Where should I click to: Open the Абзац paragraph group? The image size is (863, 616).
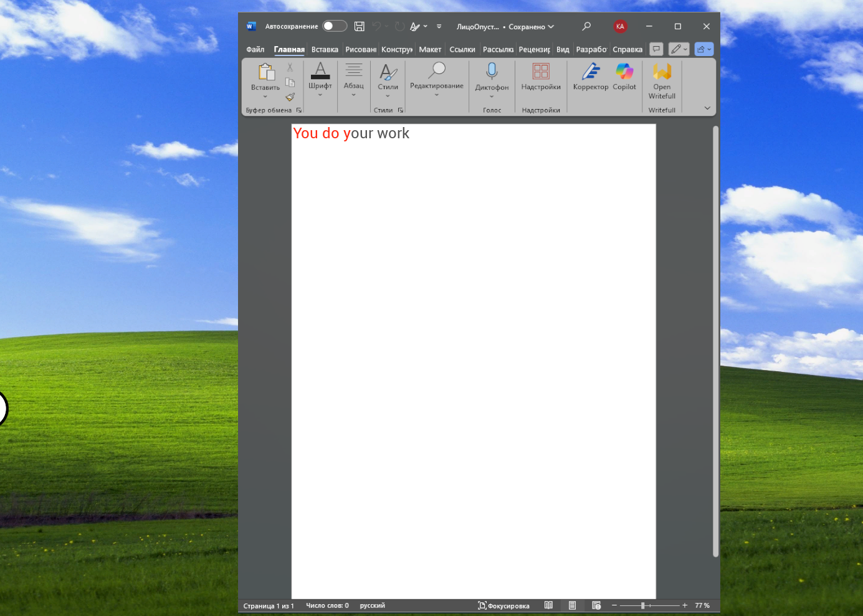[x=354, y=80]
